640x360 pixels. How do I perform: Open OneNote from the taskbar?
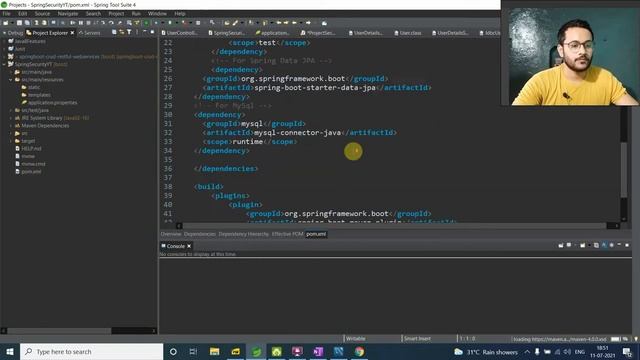coord(318,351)
